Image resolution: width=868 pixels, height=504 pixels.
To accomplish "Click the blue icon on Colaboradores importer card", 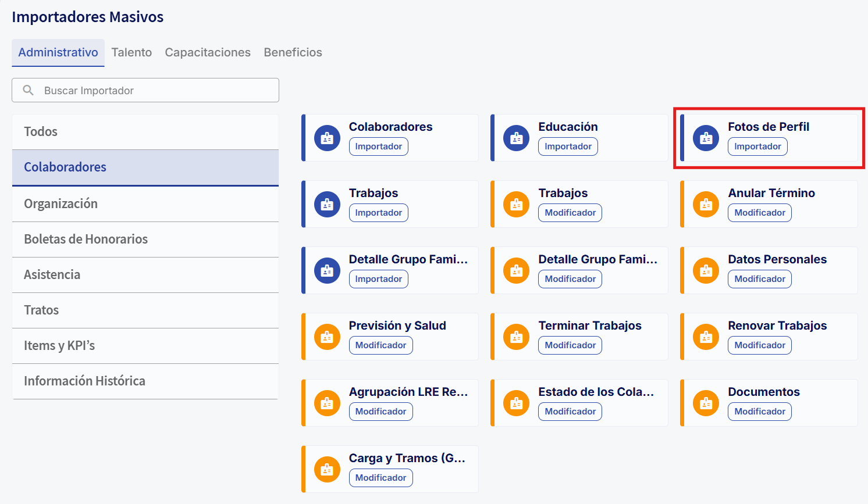I will (327, 138).
